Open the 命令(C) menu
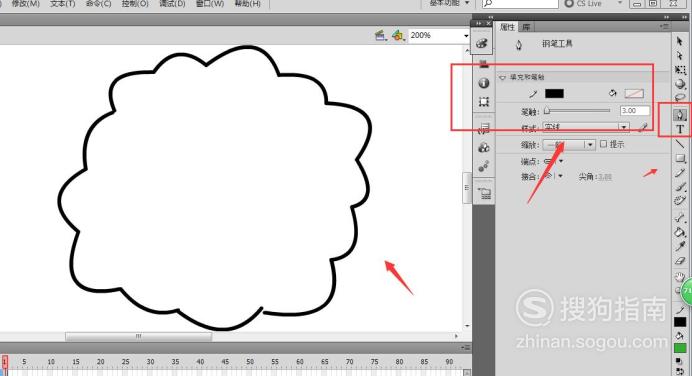The image size is (692, 376). (98, 4)
